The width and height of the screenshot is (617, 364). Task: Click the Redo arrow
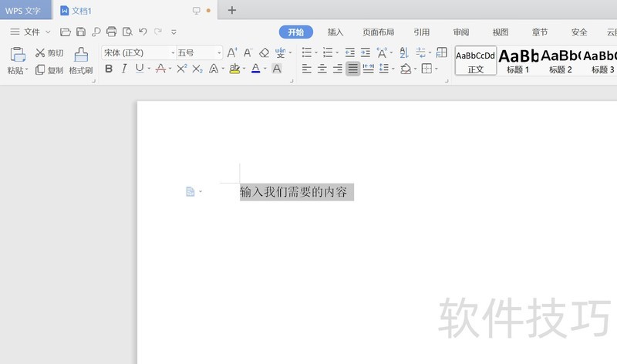(x=158, y=32)
